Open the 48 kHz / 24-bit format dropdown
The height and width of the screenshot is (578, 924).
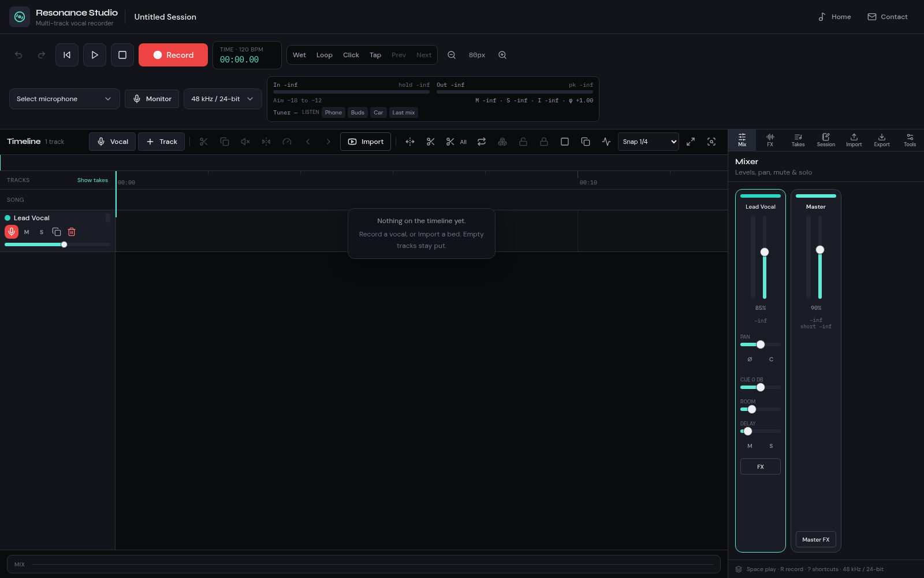click(223, 99)
